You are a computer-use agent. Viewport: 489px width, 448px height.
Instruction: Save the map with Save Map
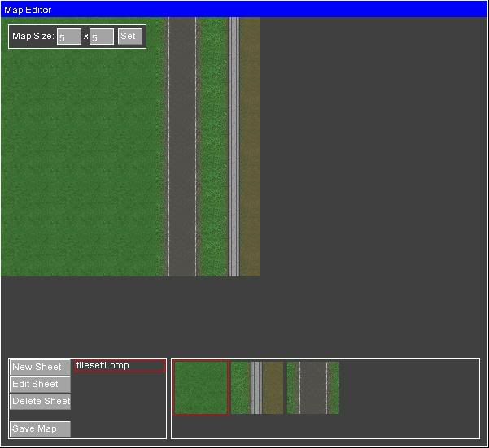pyautogui.click(x=40, y=429)
